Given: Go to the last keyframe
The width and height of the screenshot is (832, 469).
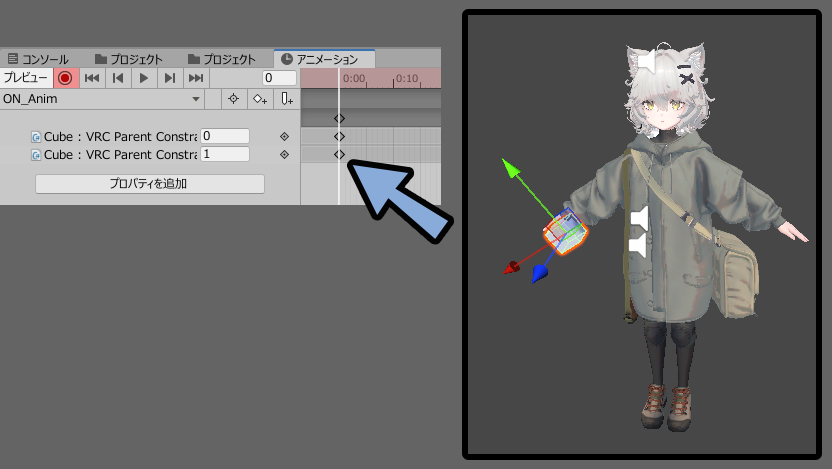Looking at the screenshot, I should pyautogui.click(x=196, y=78).
